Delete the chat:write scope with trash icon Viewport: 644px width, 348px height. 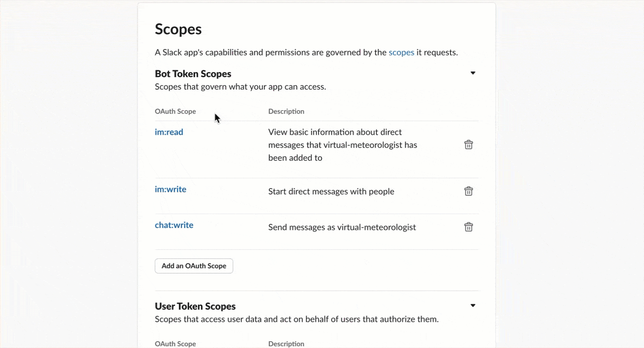(468, 227)
